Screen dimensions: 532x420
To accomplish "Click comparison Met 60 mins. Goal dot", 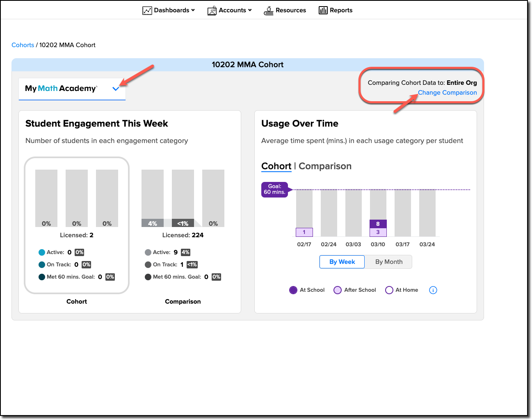I will coord(148,277).
